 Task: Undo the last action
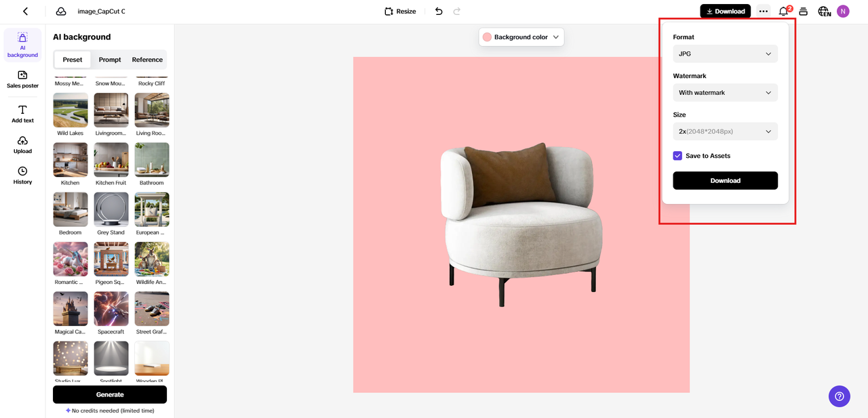(439, 12)
